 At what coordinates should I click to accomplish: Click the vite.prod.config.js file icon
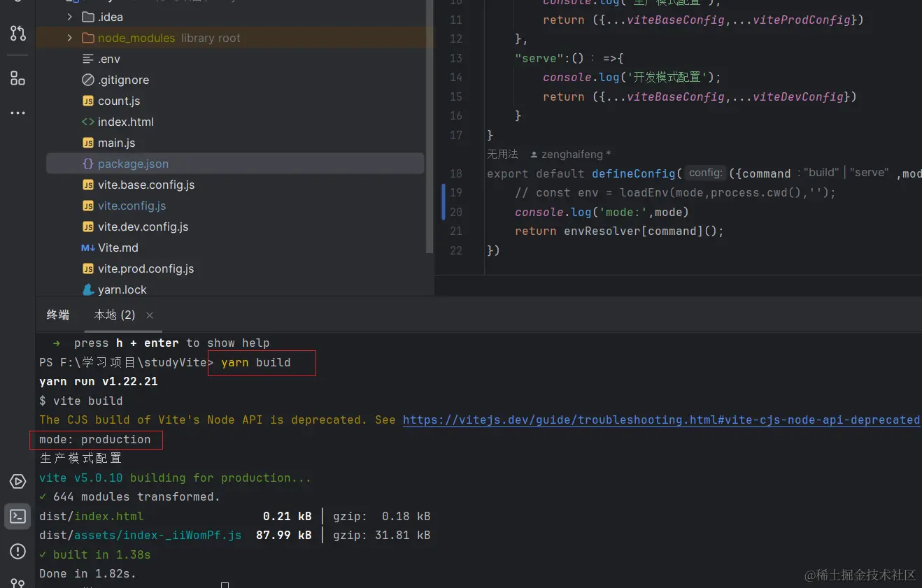tap(88, 268)
